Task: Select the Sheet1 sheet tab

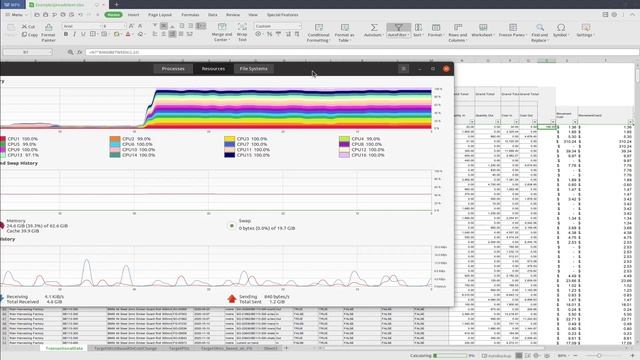Action: [x=270, y=348]
